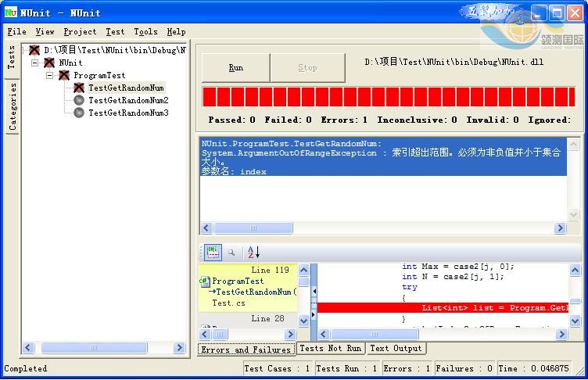Click the failed icon beside the D:\ project root node
Image resolution: width=588 pixels, height=380 pixels.
pos(34,50)
